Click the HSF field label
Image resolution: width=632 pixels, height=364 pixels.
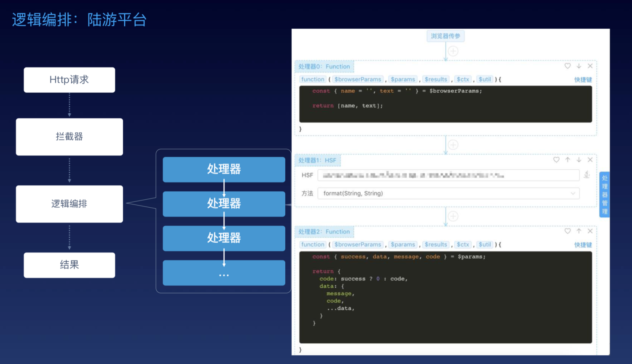[308, 175]
